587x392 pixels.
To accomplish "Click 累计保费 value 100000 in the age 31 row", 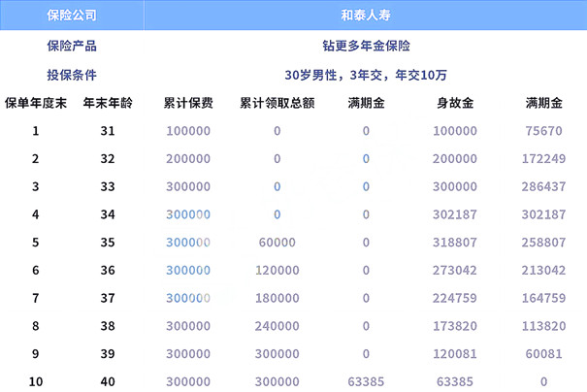I will coord(188,131).
